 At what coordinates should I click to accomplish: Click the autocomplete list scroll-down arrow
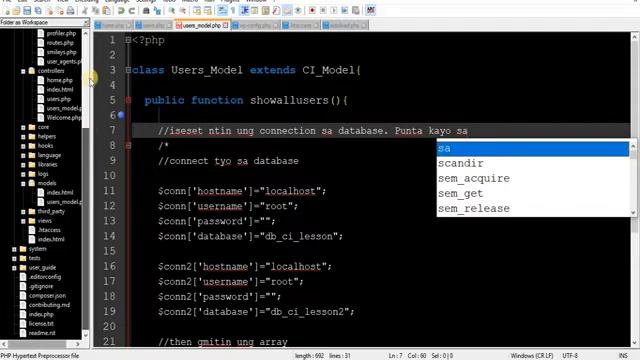click(x=633, y=213)
